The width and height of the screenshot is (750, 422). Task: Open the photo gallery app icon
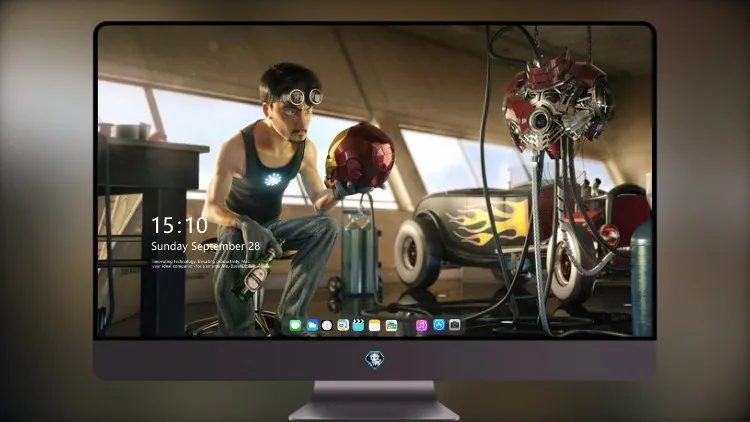pos(391,325)
